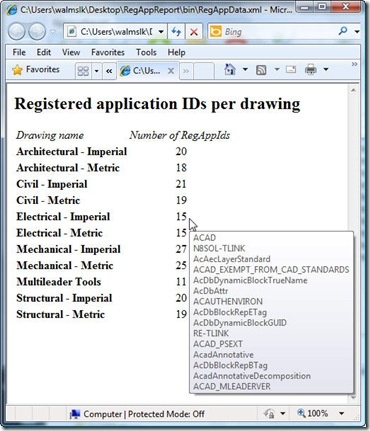Open the search provider dropdown arrow

[357, 32]
